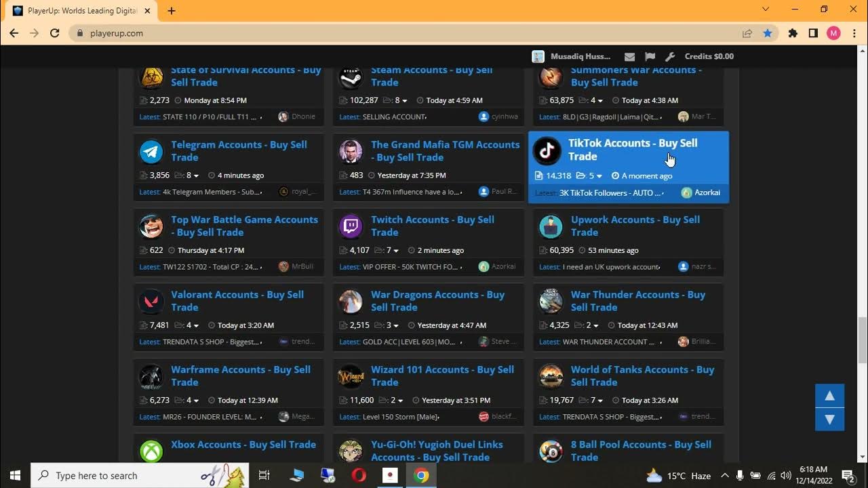Jump to top with blue up arrow
Screen dimensions: 868x488
[829, 396]
